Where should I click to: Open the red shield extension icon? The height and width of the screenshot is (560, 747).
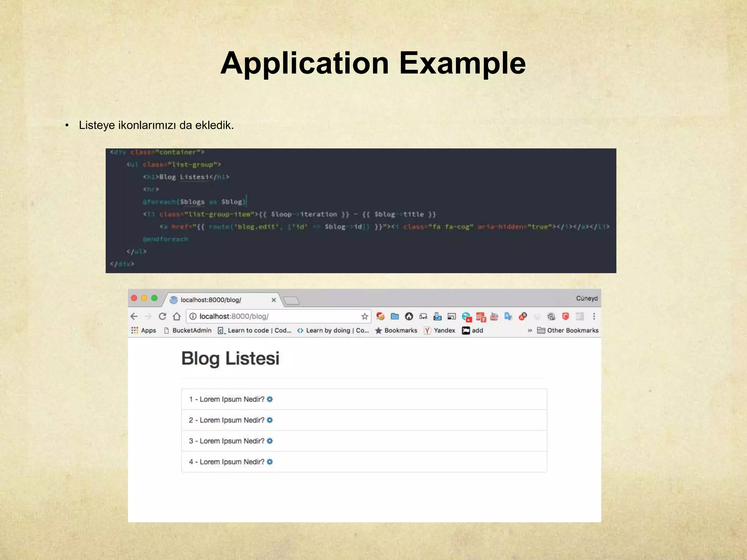tap(565, 316)
